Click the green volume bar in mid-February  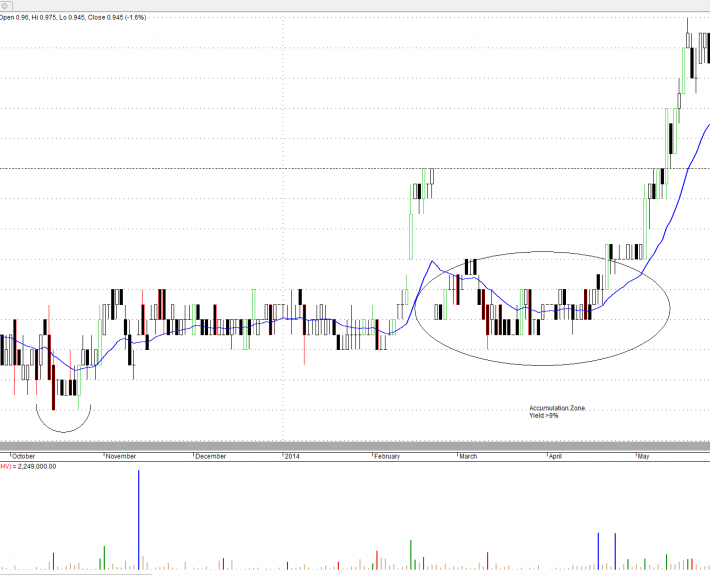tap(411, 556)
